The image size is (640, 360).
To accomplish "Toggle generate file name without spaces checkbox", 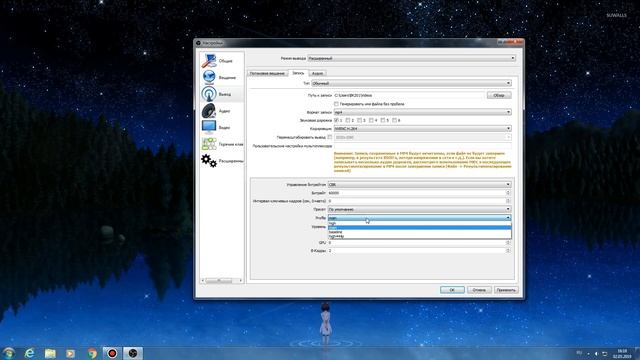I will point(336,104).
